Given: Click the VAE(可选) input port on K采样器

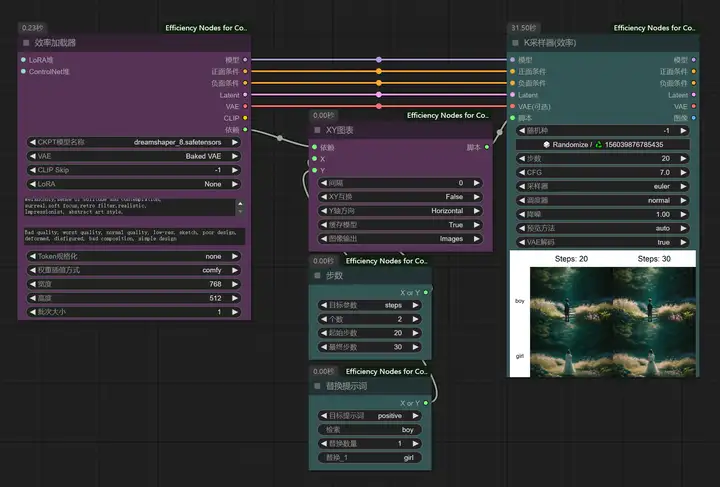Looking at the screenshot, I should coord(512,106).
